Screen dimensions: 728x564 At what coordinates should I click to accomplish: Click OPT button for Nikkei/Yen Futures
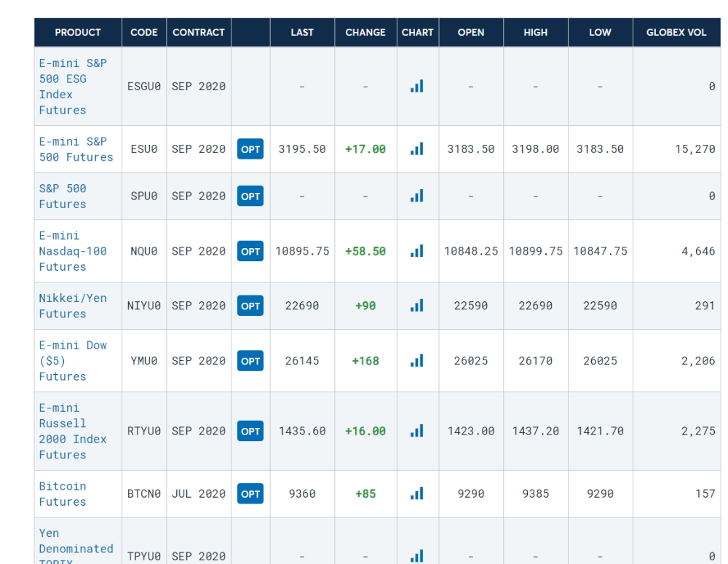[x=250, y=306]
